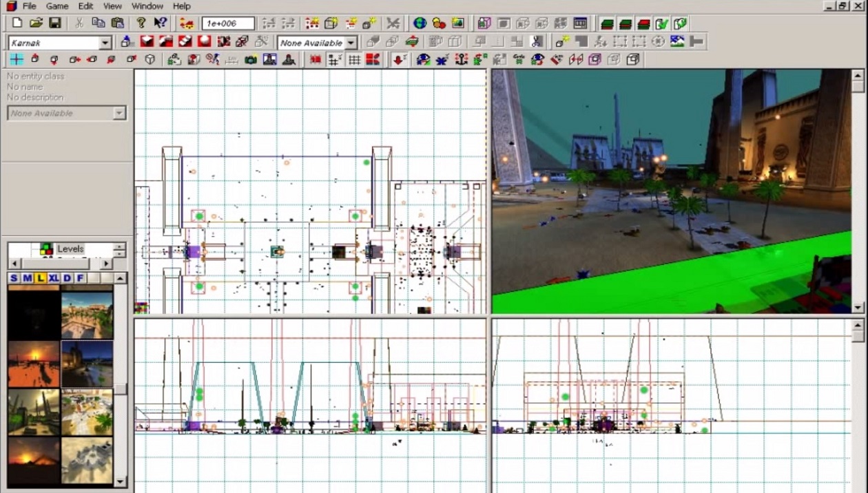868x493 pixels.
Task: Open the Karnak dropdown list
Action: (x=105, y=43)
